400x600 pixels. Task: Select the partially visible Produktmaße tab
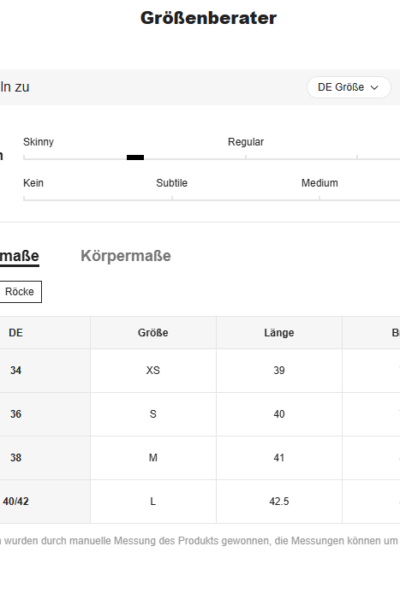pos(19,256)
